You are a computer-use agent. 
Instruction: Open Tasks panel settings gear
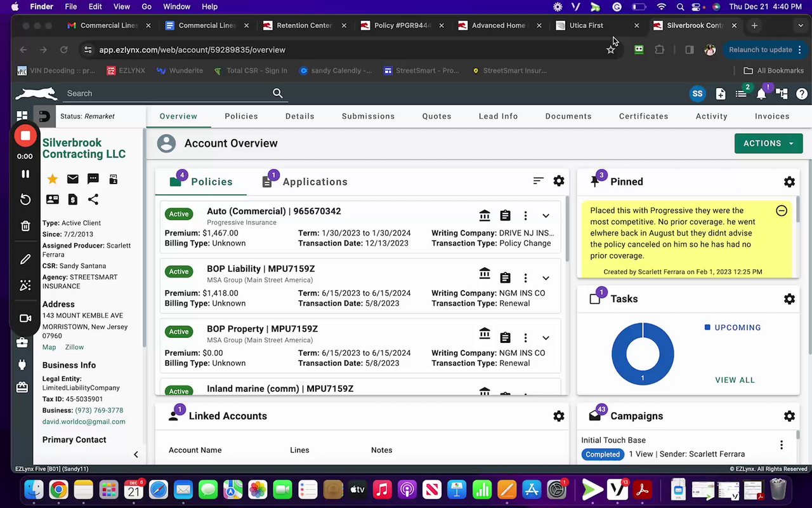click(789, 298)
